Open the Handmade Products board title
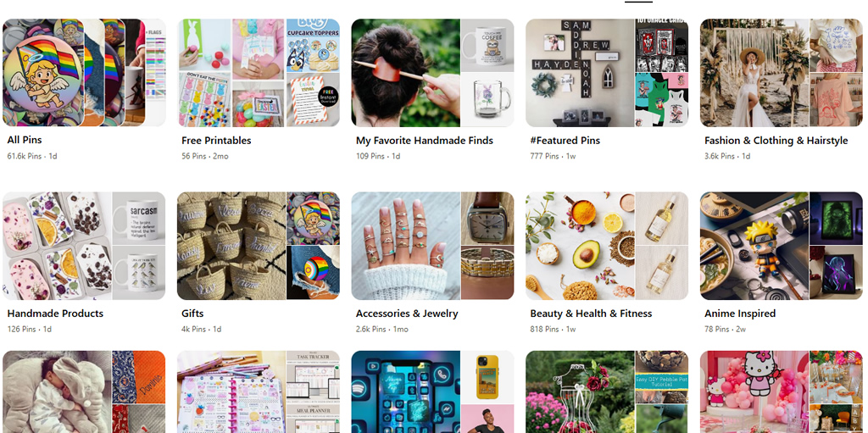The width and height of the screenshot is (868, 433). (x=55, y=314)
